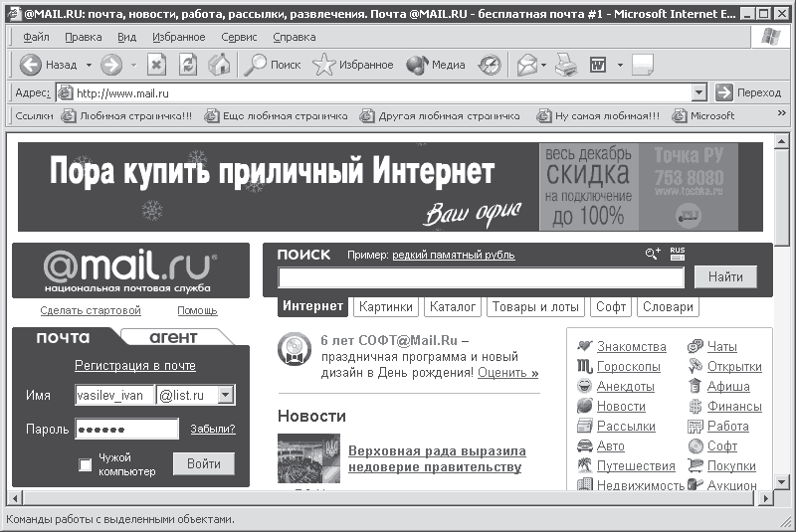Click the Print toolbar icon

(566, 65)
